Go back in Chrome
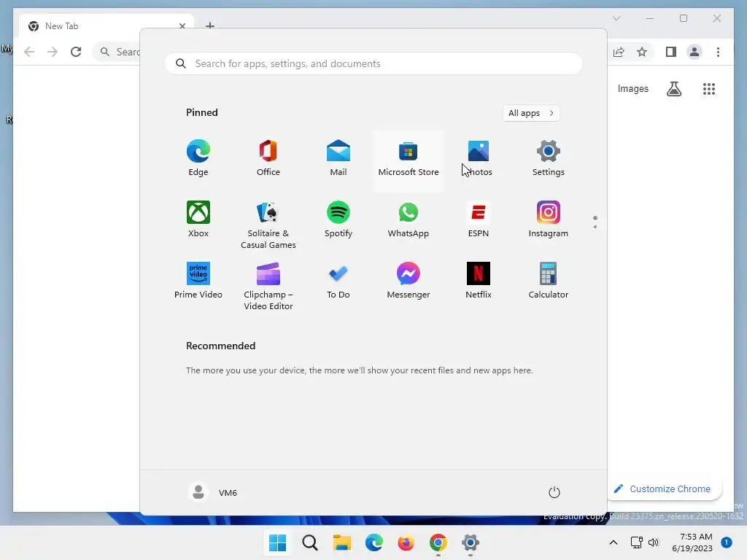 [x=29, y=52]
